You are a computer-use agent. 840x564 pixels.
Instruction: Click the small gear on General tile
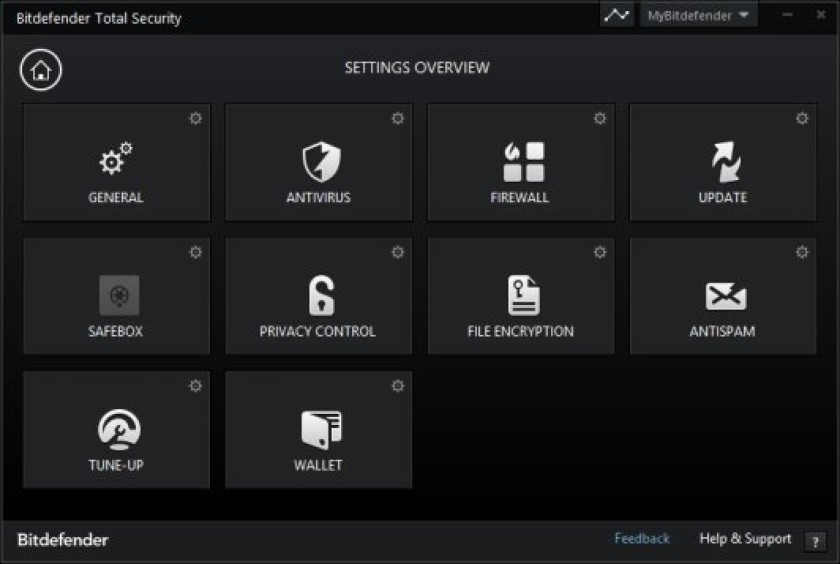click(196, 118)
